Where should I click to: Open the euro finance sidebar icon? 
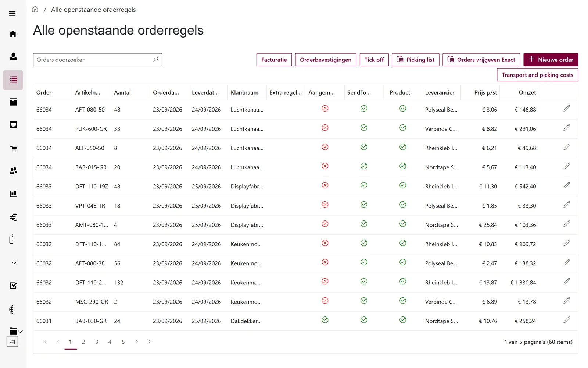point(13,217)
